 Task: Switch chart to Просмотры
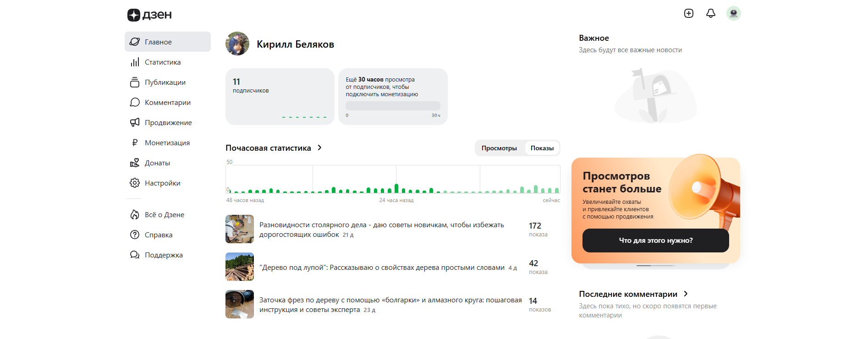499,148
